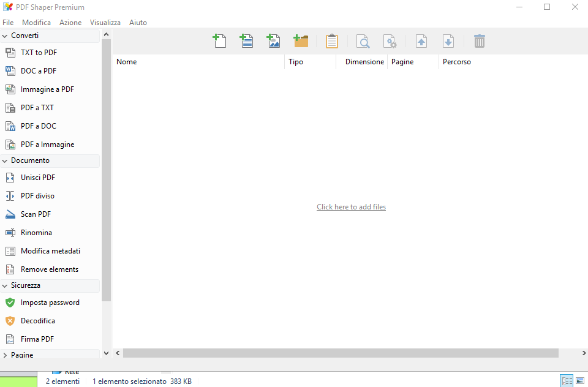
Task: Sort the list by Pagine column
Action: coord(413,62)
